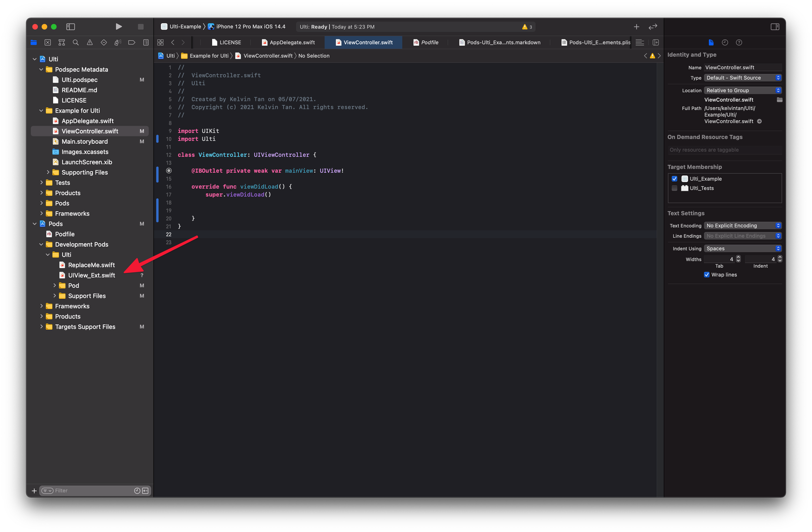Click the Library plus button in toolbar
Image resolution: width=812 pixels, height=532 pixels.
(636, 27)
